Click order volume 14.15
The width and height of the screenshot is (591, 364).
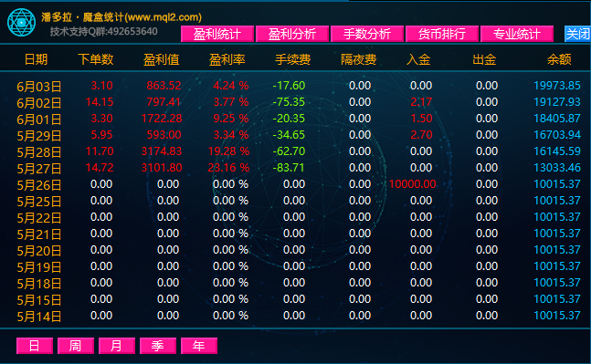pyautogui.click(x=100, y=102)
